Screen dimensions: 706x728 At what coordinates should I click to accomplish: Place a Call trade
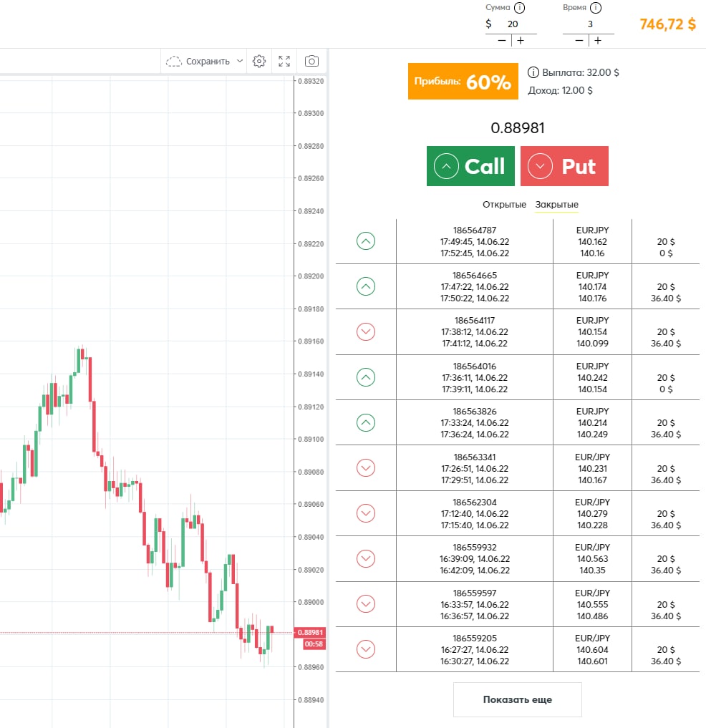[470, 166]
